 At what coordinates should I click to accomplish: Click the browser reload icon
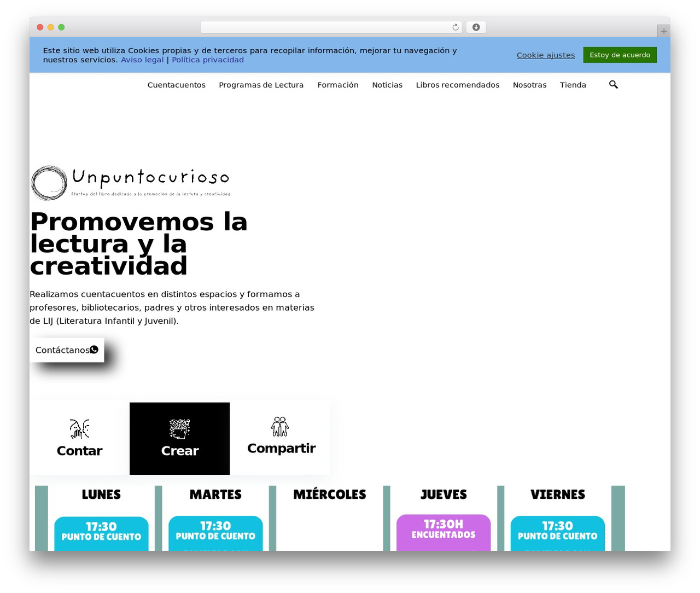(456, 27)
